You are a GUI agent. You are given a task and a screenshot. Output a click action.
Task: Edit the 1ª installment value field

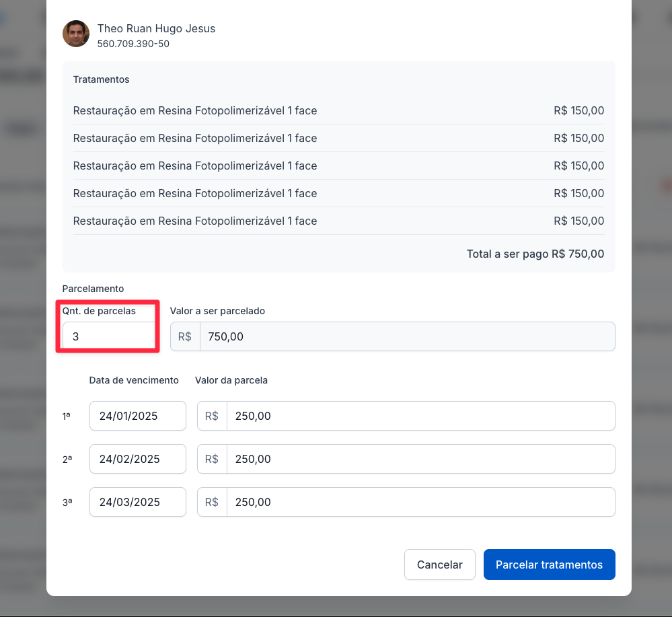coord(420,416)
